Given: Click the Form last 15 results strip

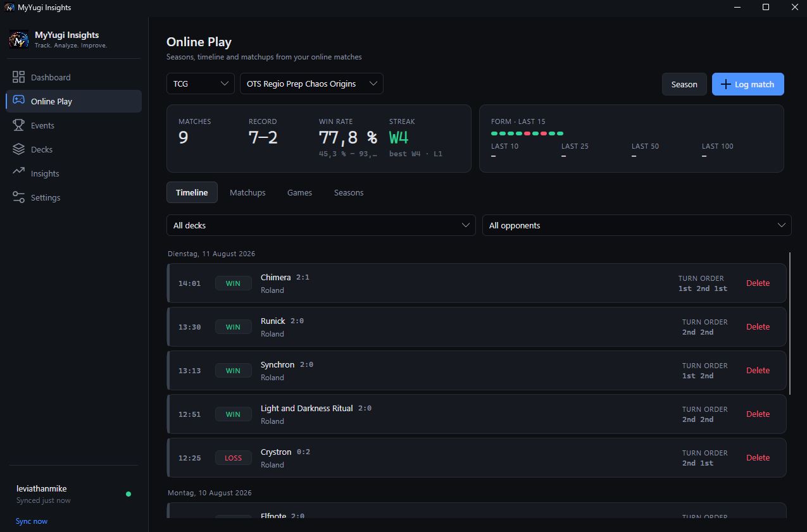Looking at the screenshot, I should pyautogui.click(x=527, y=133).
